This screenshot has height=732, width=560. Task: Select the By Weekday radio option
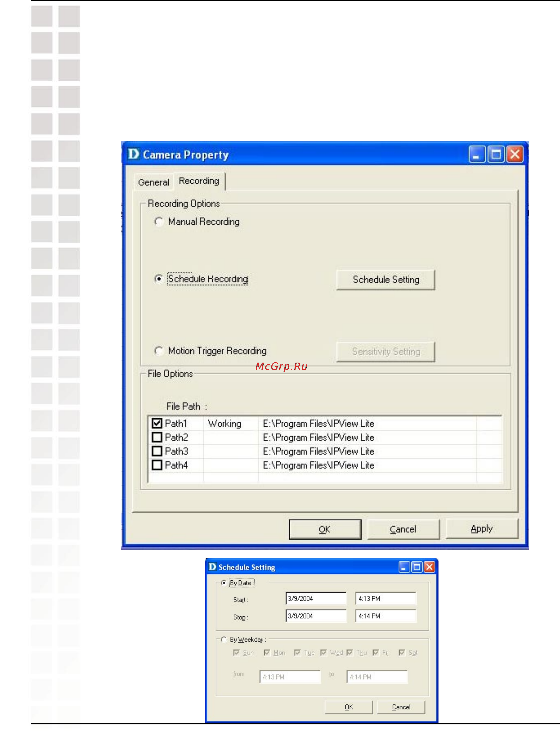pos(224,639)
